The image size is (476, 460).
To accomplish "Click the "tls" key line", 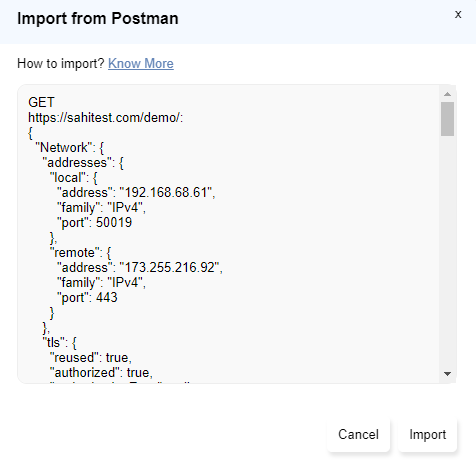I will [60, 343].
